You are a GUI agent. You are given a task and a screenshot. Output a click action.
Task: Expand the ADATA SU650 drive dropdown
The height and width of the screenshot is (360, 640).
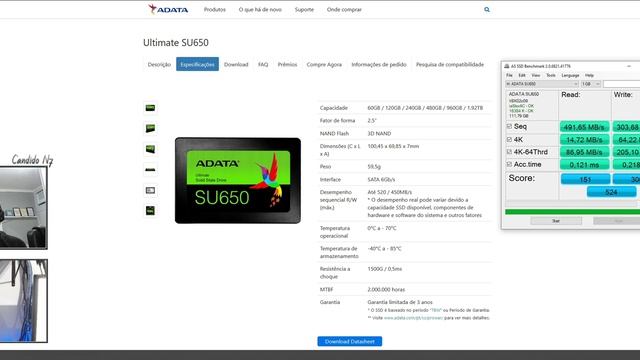542,84
